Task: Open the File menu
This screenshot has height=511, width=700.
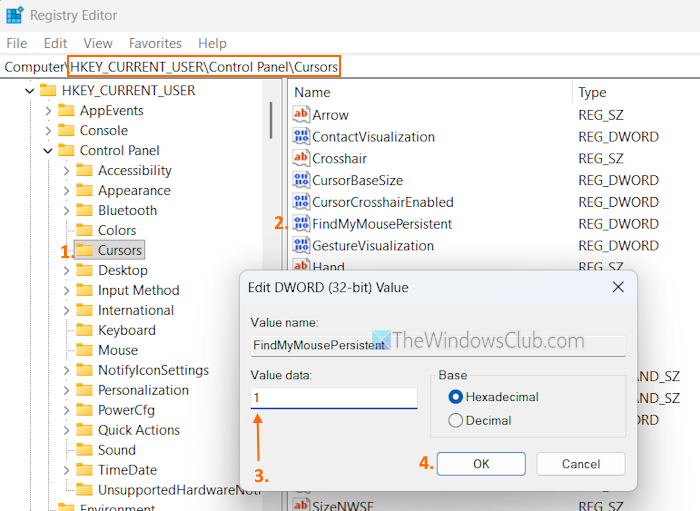Action: (17, 43)
